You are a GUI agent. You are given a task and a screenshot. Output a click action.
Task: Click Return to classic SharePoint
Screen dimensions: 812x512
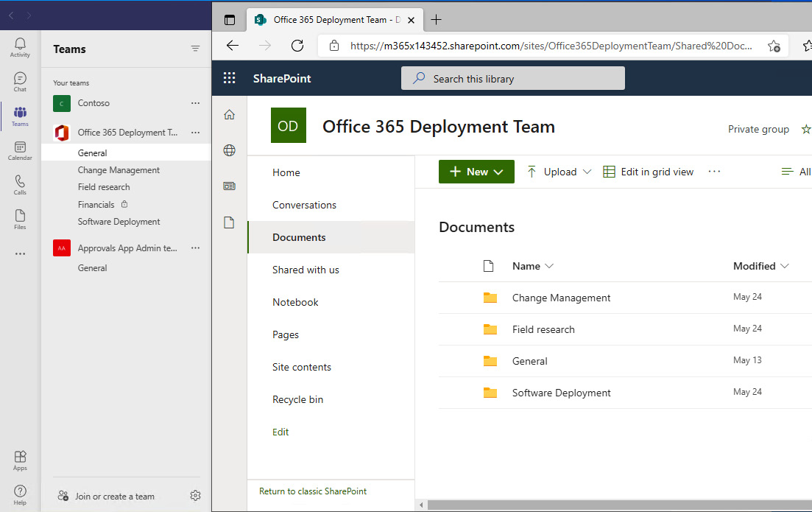(313, 491)
